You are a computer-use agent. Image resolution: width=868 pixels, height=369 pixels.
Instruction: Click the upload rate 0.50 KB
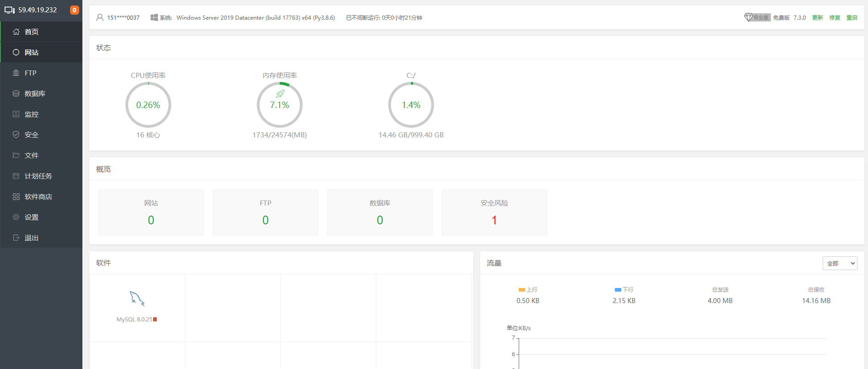pyautogui.click(x=528, y=301)
